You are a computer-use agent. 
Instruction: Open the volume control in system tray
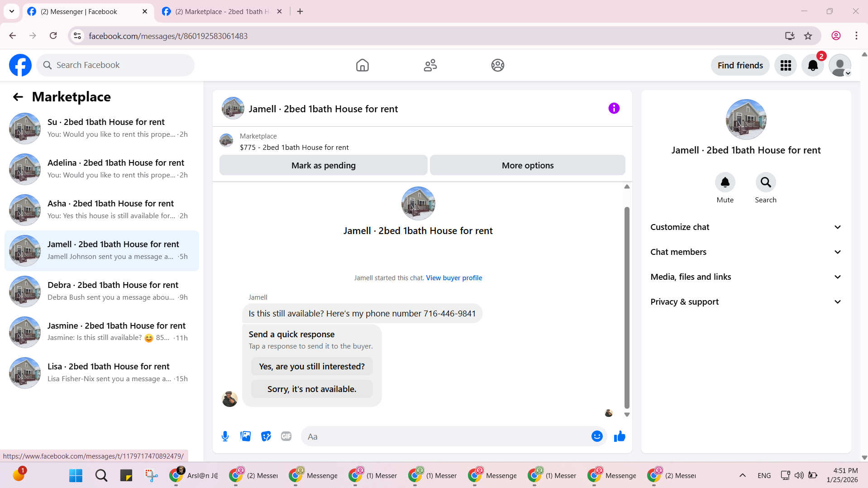point(799,475)
